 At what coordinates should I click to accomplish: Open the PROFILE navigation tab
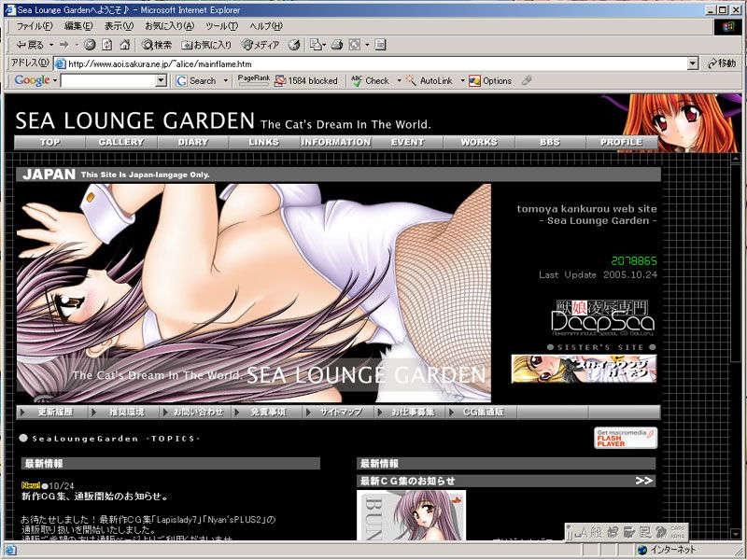[622, 142]
